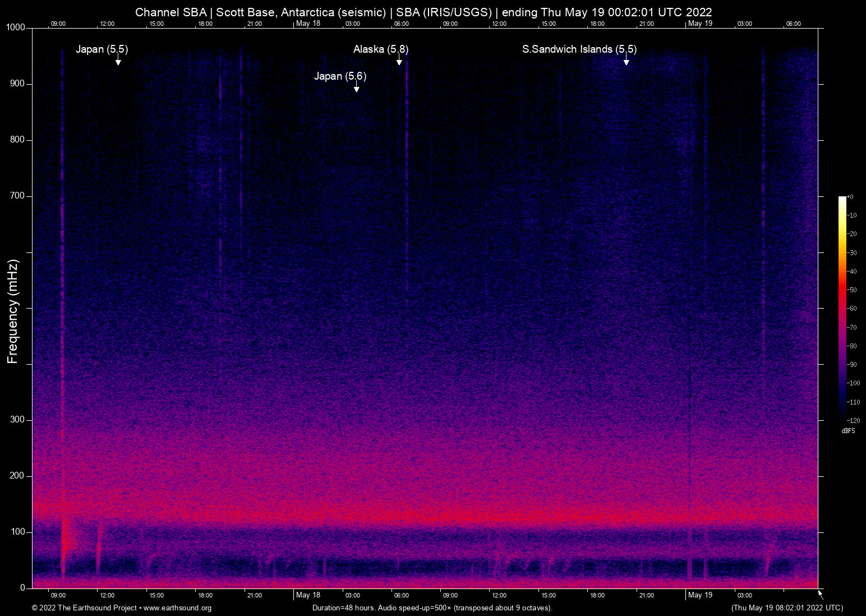Click the Channel SBA Scott Base title
Viewport: 866px width, 616px height.
click(423, 12)
